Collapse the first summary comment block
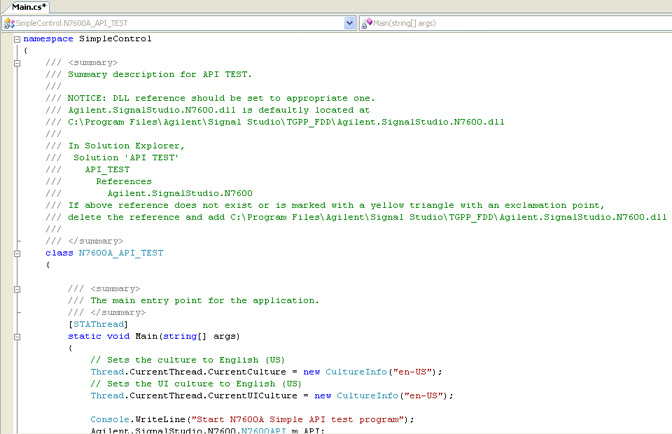This screenshot has width=672, height=434. click(x=17, y=63)
